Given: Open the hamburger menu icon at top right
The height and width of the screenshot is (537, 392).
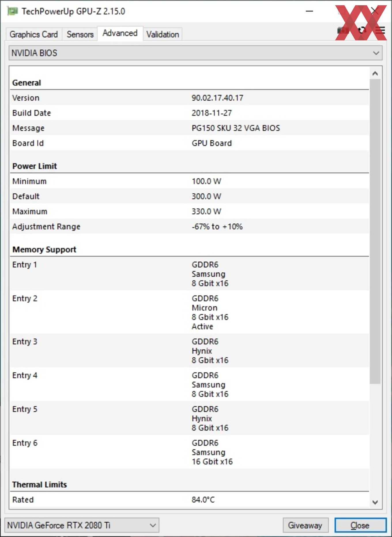Looking at the screenshot, I should pyautogui.click(x=380, y=30).
